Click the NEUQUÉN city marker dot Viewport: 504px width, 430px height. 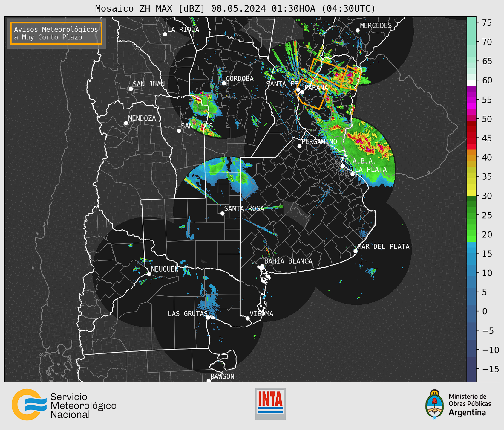coord(149,274)
